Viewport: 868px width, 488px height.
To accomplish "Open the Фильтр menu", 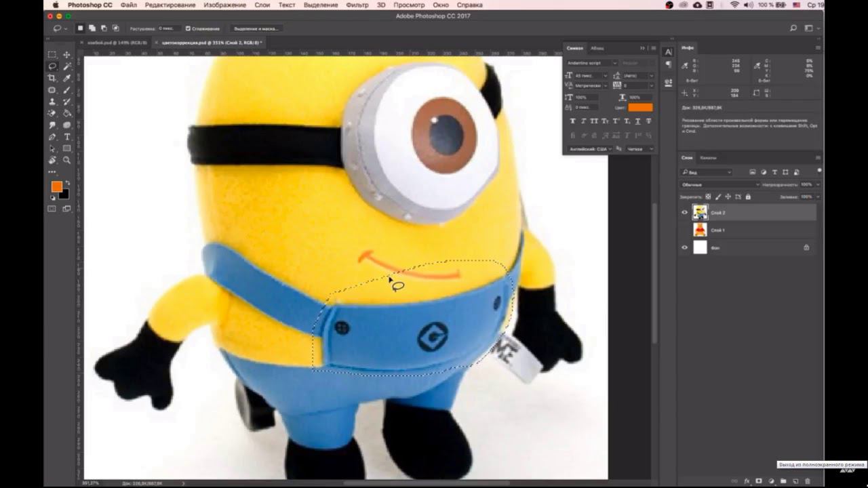I will coord(357,5).
